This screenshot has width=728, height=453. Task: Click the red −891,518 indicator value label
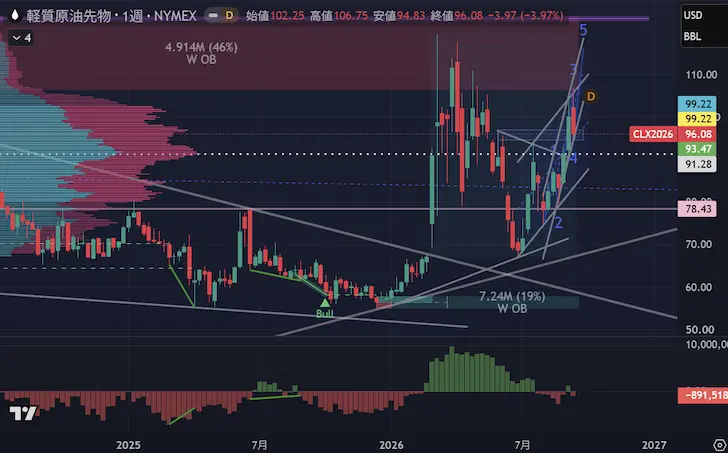pyautogui.click(x=703, y=395)
